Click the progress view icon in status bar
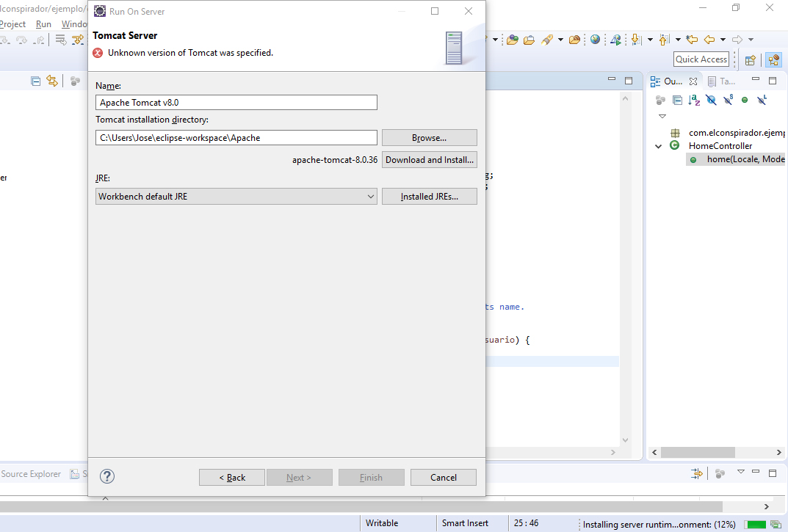Screen dimensions: 788x532 [776, 525]
